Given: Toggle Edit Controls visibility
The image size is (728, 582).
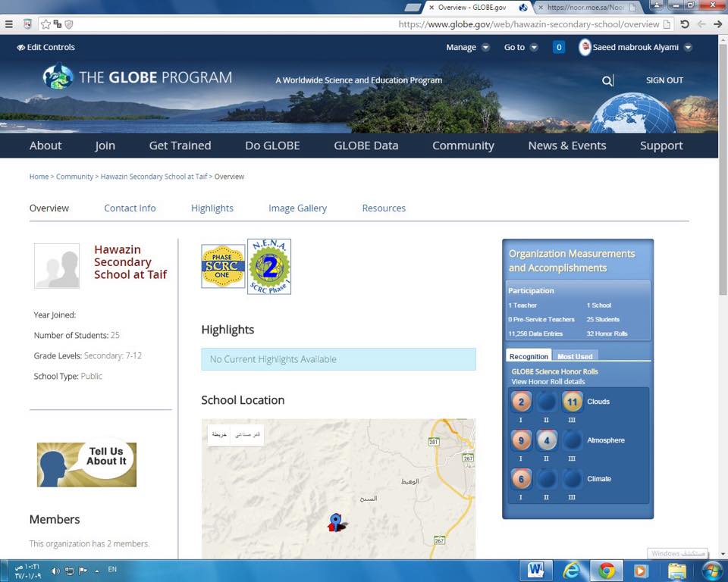Looking at the screenshot, I should tap(45, 47).
